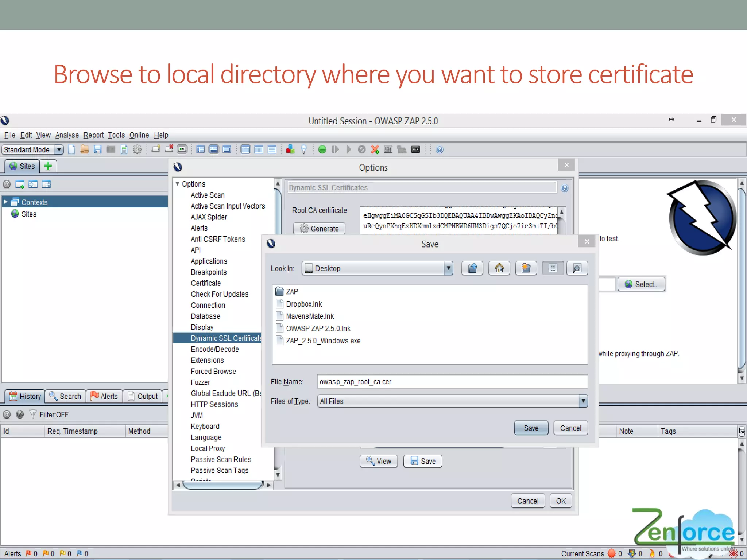Click Cancel in the Save dialog

(570, 428)
